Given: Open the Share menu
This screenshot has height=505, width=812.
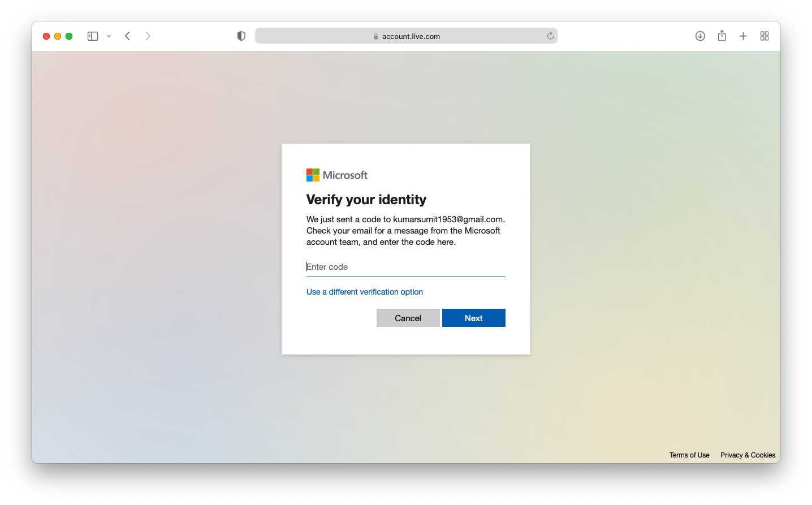Looking at the screenshot, I should [722, 36].
